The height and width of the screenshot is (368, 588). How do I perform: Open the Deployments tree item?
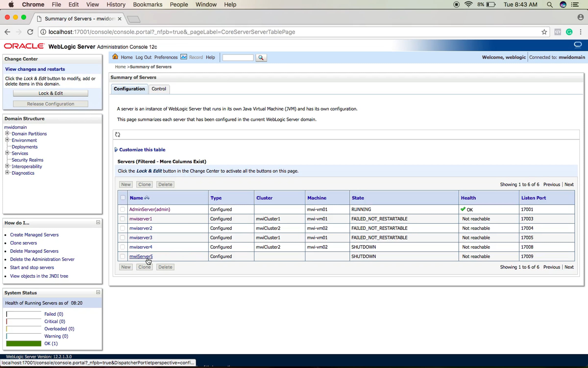(x=25, y=147)
